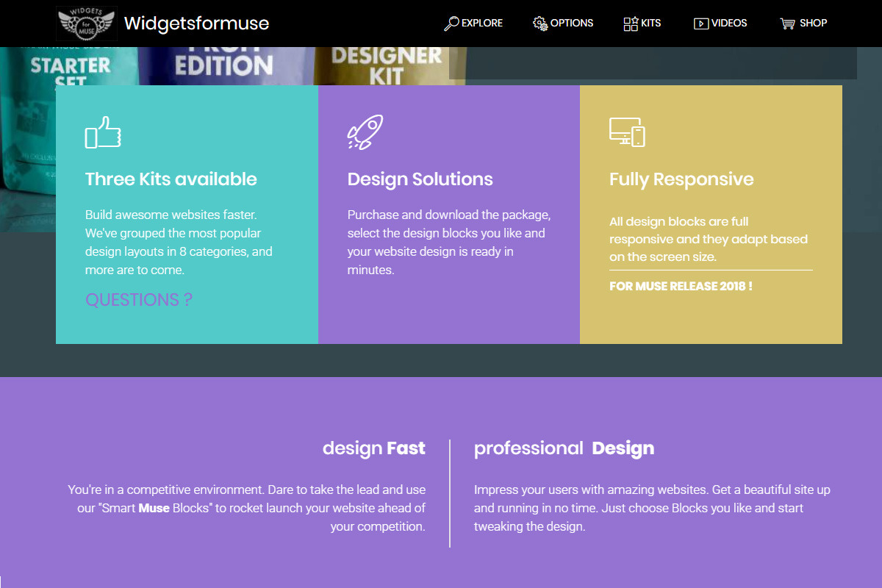The height and width of the screenshot is (588, 882).
Task: Click the thumbs-up icon in the teal card
Action: [103, 132]
